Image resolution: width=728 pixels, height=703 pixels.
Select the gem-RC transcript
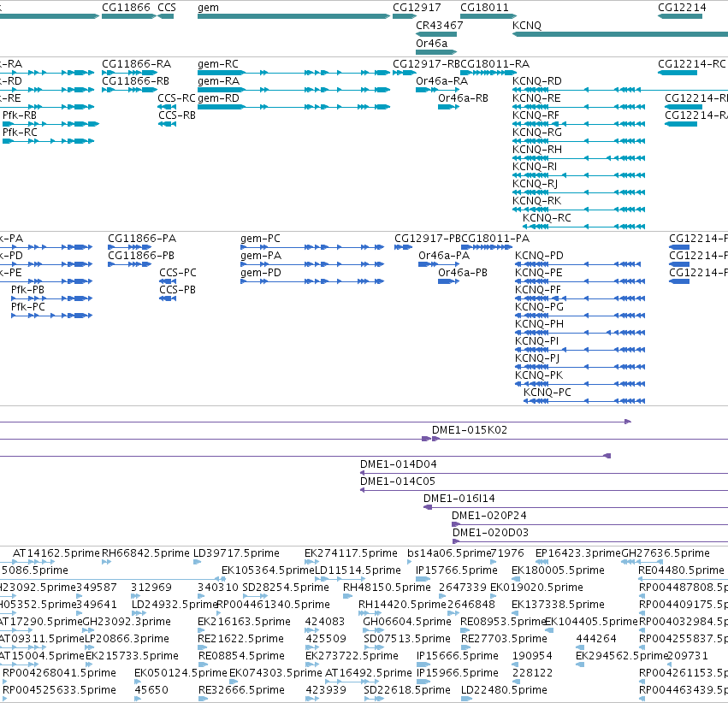pos(294,73)
